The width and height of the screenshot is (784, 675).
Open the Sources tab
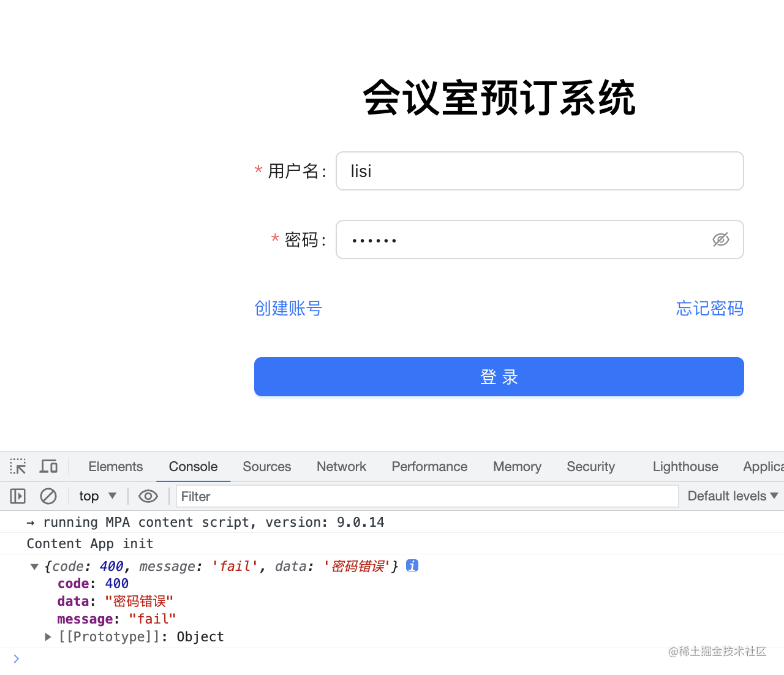pos(267,467)
